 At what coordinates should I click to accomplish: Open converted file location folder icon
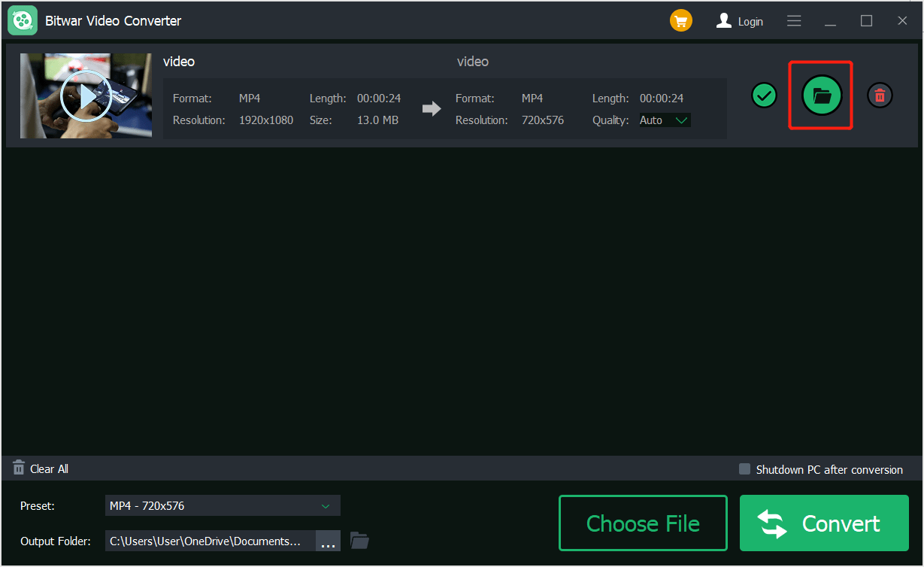click(822, 96)
